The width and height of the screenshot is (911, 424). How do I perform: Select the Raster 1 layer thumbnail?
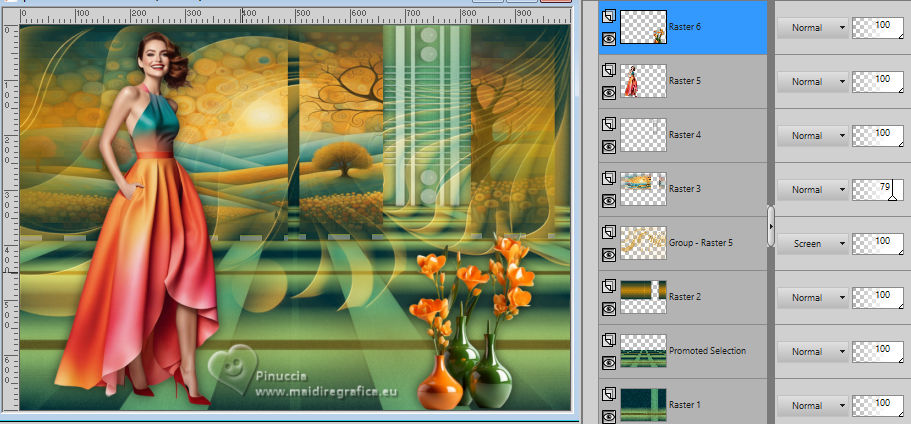(643, 405)
